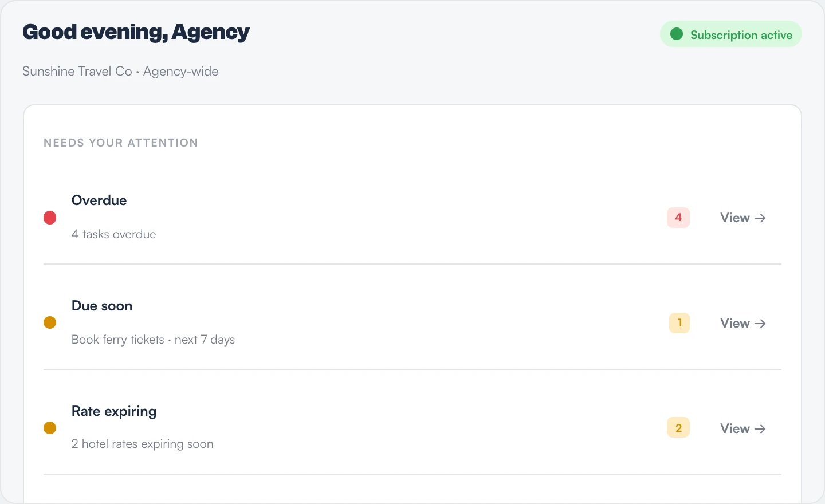The height and width of the screenshot is (504, 825).
Task: Open the Subscription active status pill
Action: pos(731,34)
